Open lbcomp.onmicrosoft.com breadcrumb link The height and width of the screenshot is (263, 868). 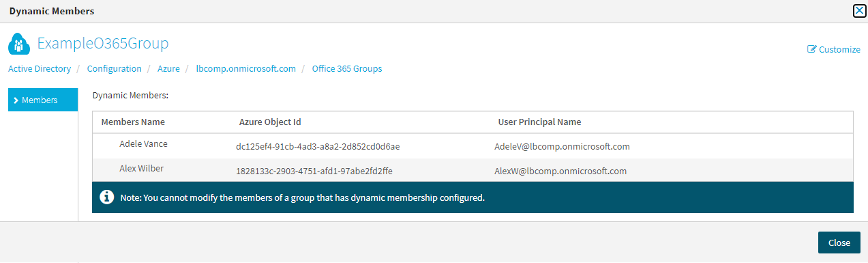(x=246, y=69)
